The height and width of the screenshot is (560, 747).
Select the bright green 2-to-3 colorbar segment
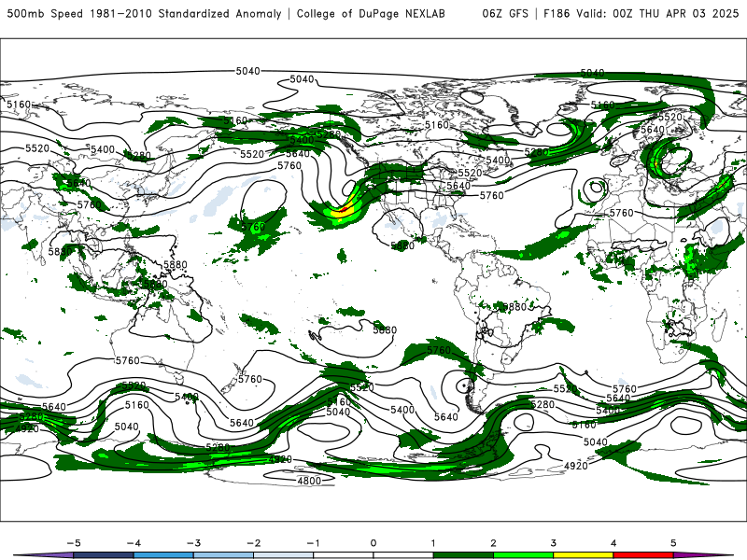click(x=523, y=555)
